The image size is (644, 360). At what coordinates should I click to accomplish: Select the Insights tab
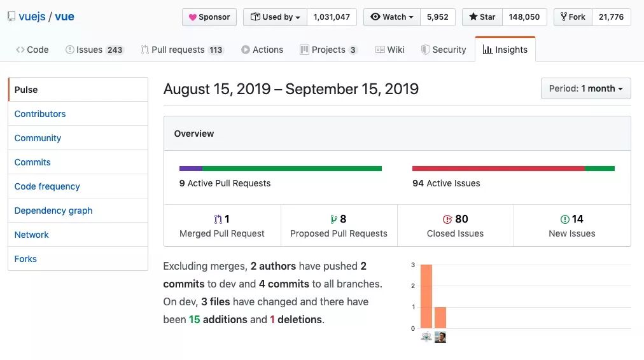[505, 49]
